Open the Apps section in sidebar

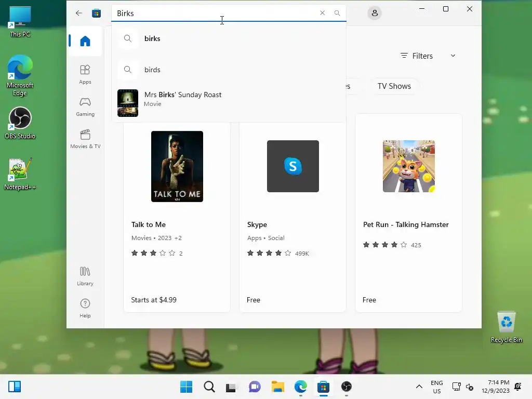(85, 74)
